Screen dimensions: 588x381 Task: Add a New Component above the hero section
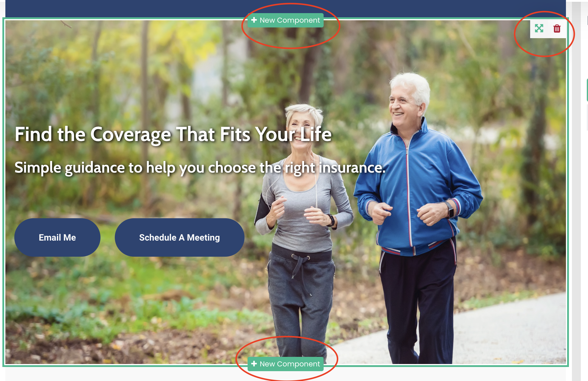[x=286, y=20]
